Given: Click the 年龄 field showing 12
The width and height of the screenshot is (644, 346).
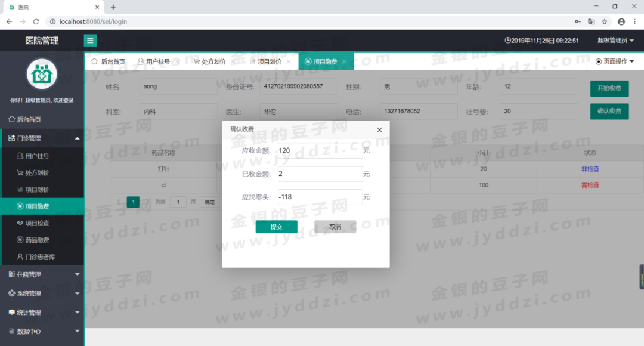Looking at the screenshot, I should click(x=539, y=86).
